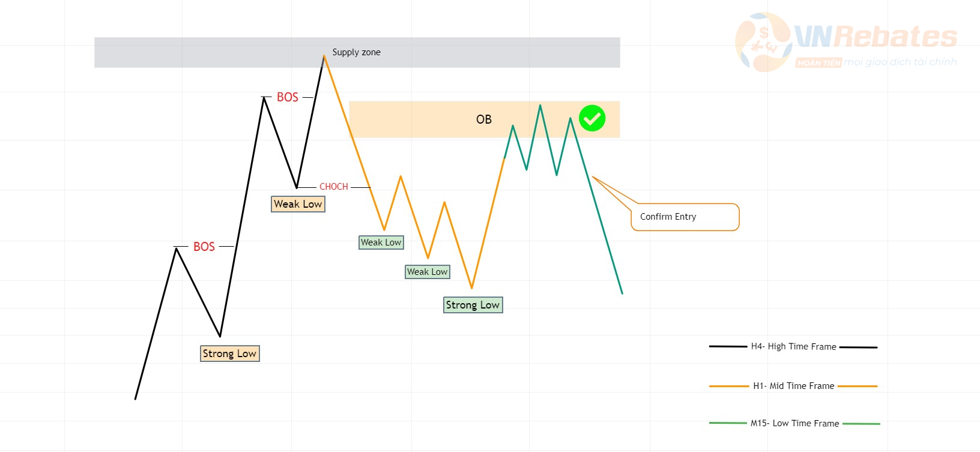Click the green checkmark icon in OB zone
This screenshot has width=980, height=452.
pyautogui.click(x=592, y=118)
